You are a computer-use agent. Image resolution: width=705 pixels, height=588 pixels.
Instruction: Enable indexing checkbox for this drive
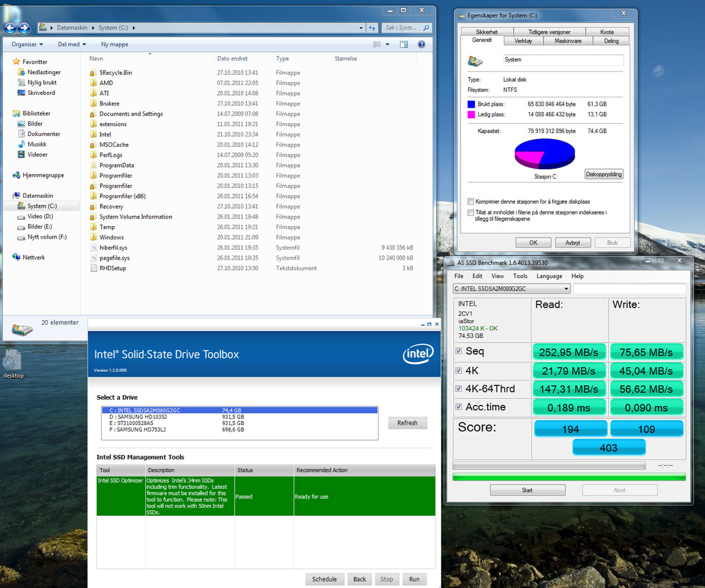471,213
